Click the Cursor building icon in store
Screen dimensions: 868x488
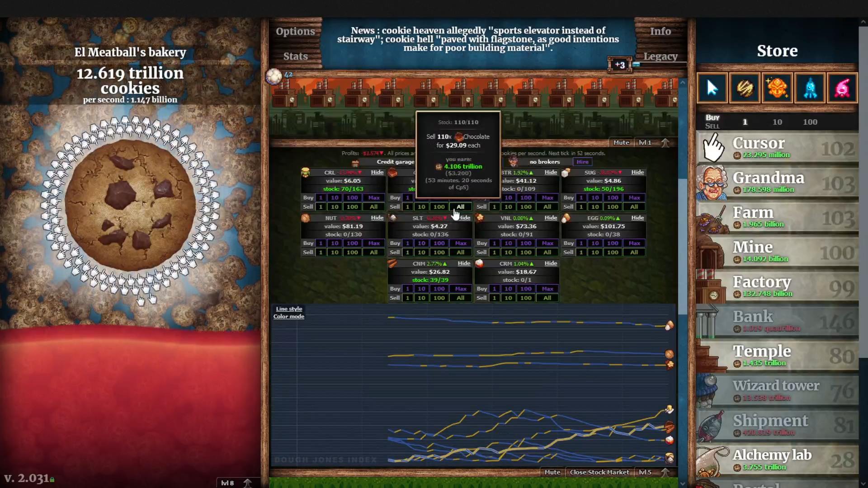(713, 147)
